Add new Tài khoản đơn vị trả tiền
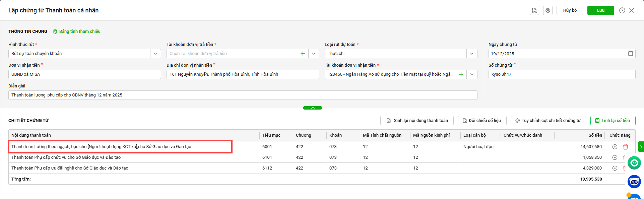The width and height of the screenshot is (644, 199). pos(303,54)
